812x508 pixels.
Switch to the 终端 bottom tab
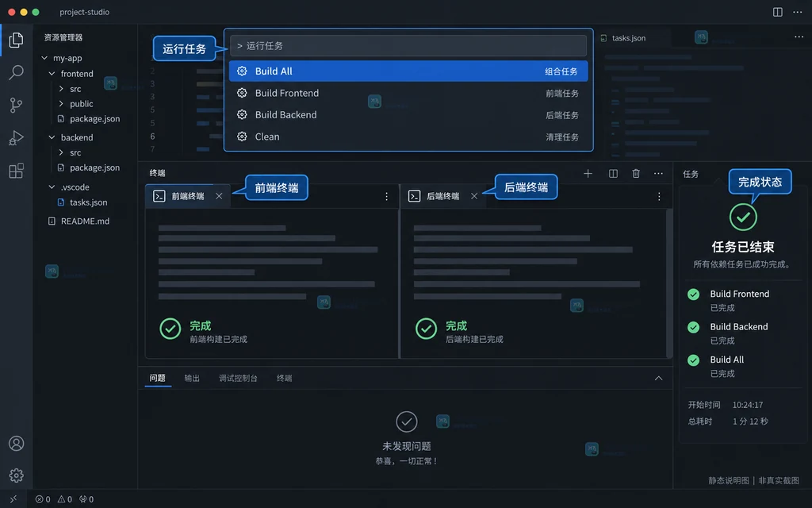tap(285, 378)
